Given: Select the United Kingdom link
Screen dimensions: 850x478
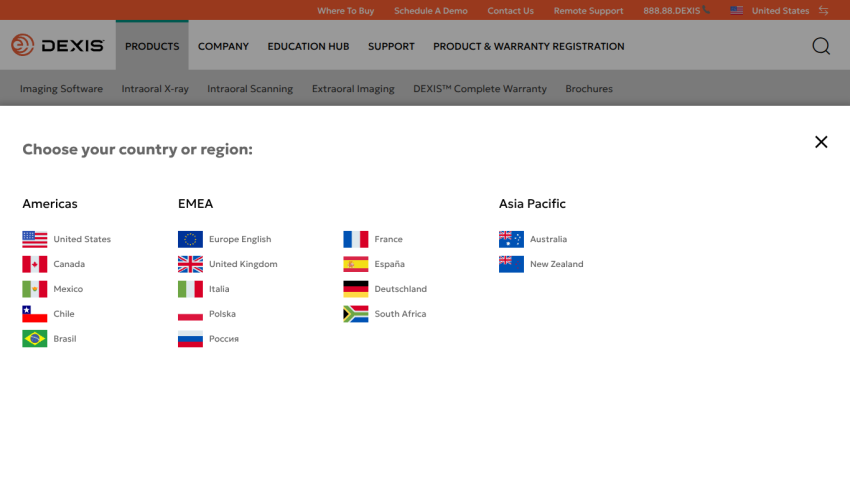Looking at the screenshot, I should click(243, 264).
